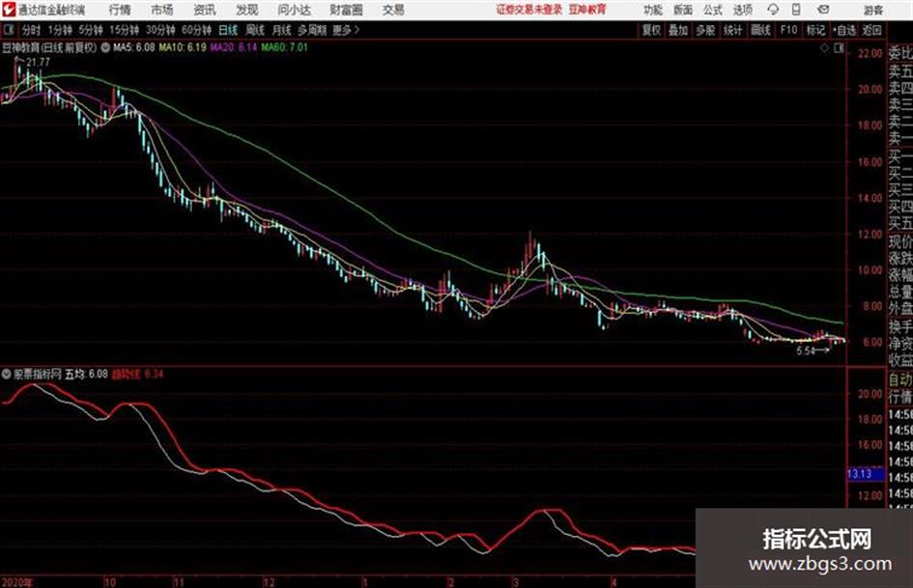Viewport: 913px width, 588px height.
Task: Open the 版面 menu
Action: 682,10
